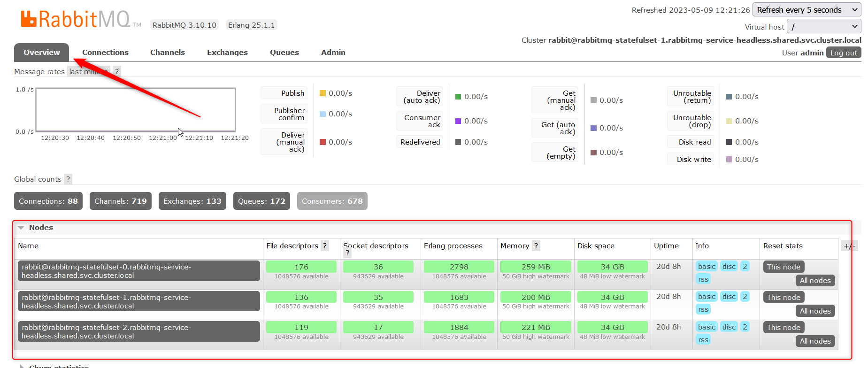The width and height of the screenshot is (868, 368).
Task: Switch to the Connections tab
Action: coord(105,53)
